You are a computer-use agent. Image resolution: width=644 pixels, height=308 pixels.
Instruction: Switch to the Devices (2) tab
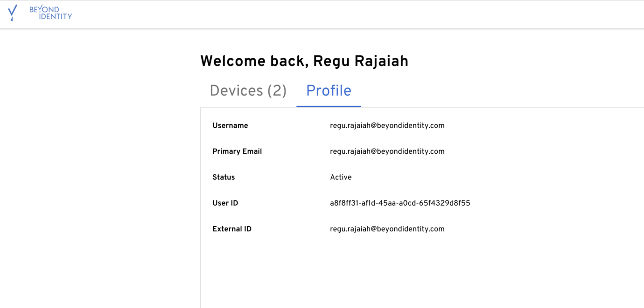248,91
